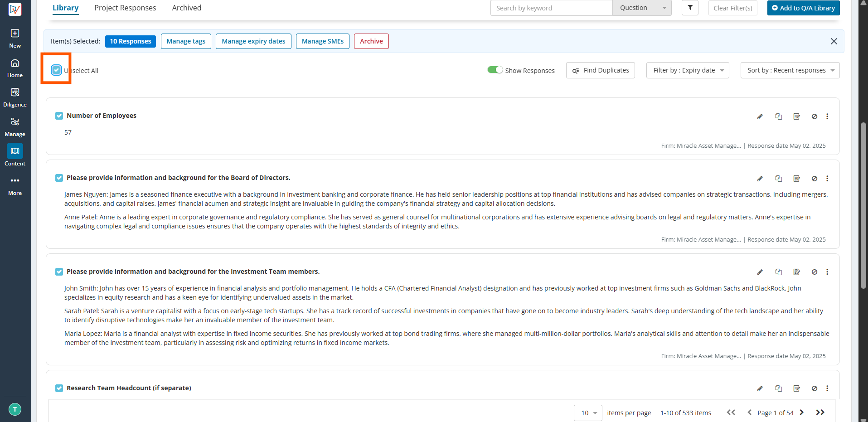
Task: Uncheck the Research Team Headcount checkbox
Action: (x=59, y=388)
